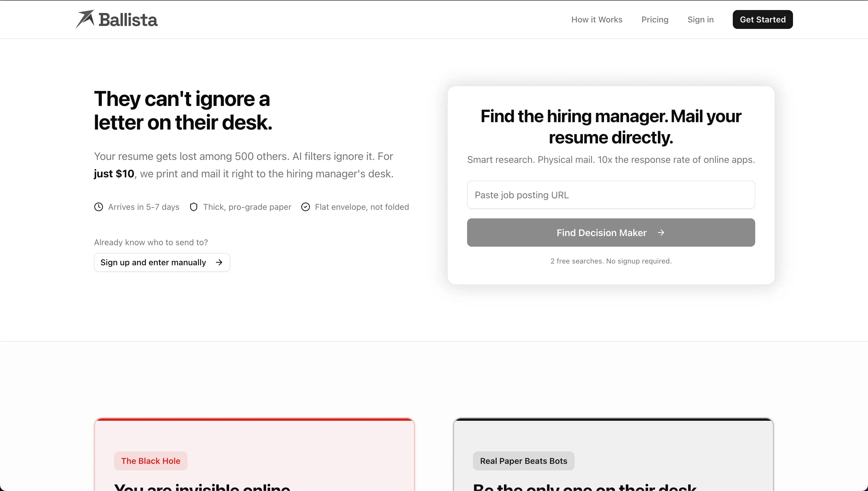
Task: Open the How it Works nav item
Action: [596, 19]
